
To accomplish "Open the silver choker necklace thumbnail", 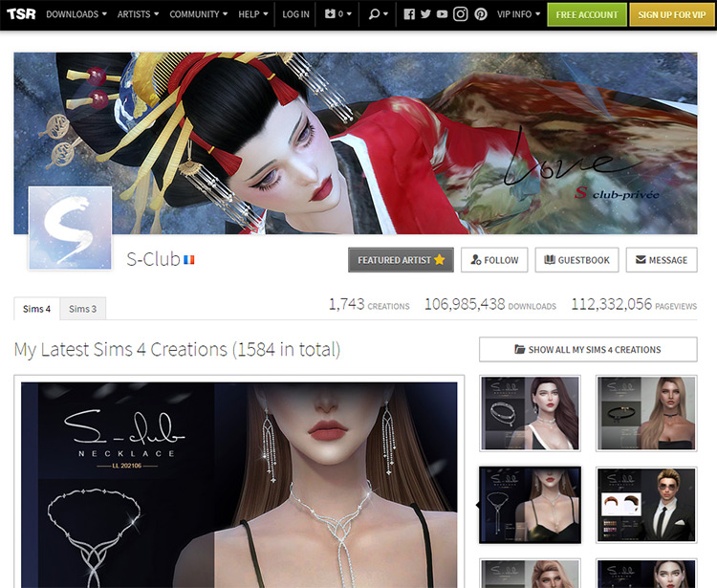I will (530, 413).
